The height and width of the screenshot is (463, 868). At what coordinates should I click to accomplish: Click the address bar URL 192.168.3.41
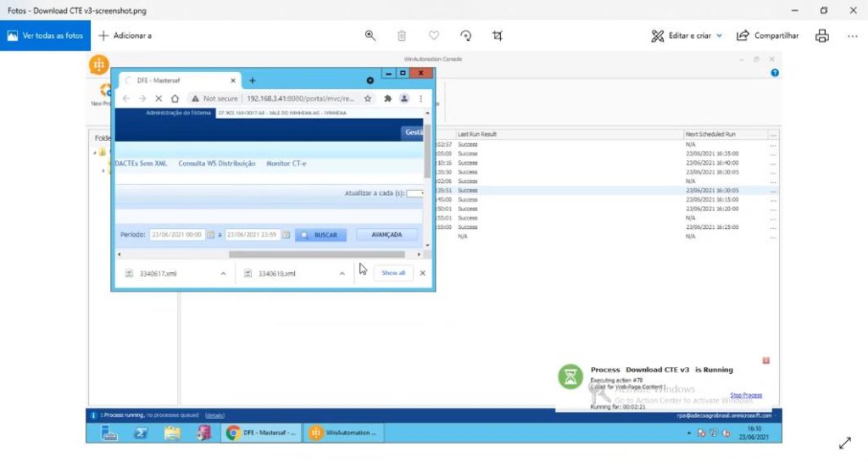tap(300, 98)
